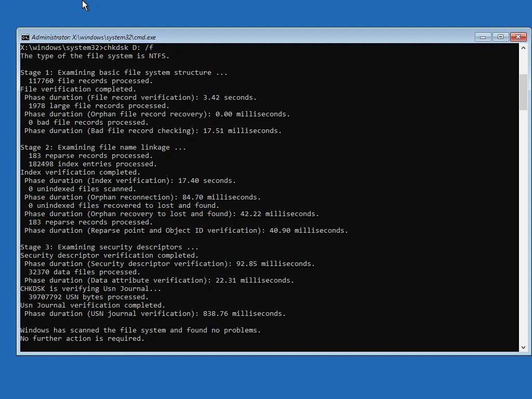Click the vertical scrollbar thumb
Screen dimensions: 532x399
click(523, 92)
